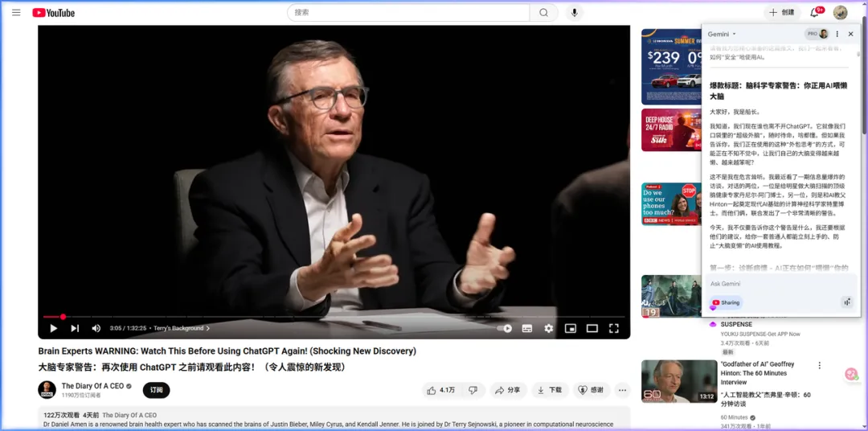Start voice search with the microphone

tap(574, 13)
